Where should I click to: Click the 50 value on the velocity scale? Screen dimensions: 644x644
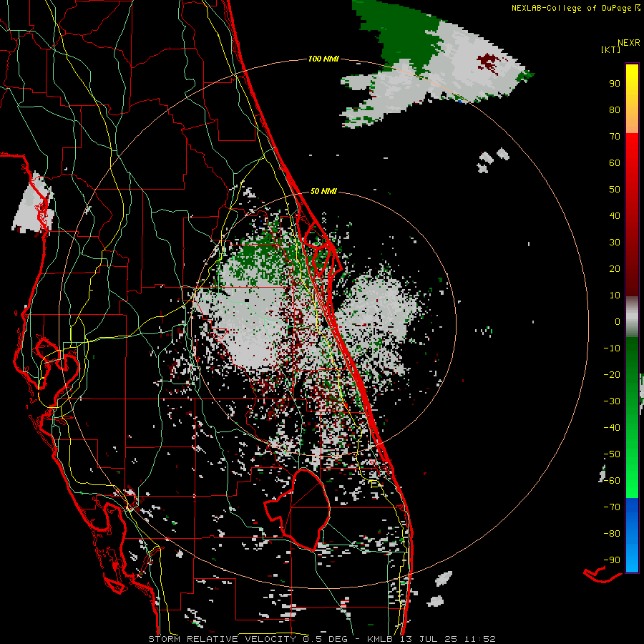(615, 190)
